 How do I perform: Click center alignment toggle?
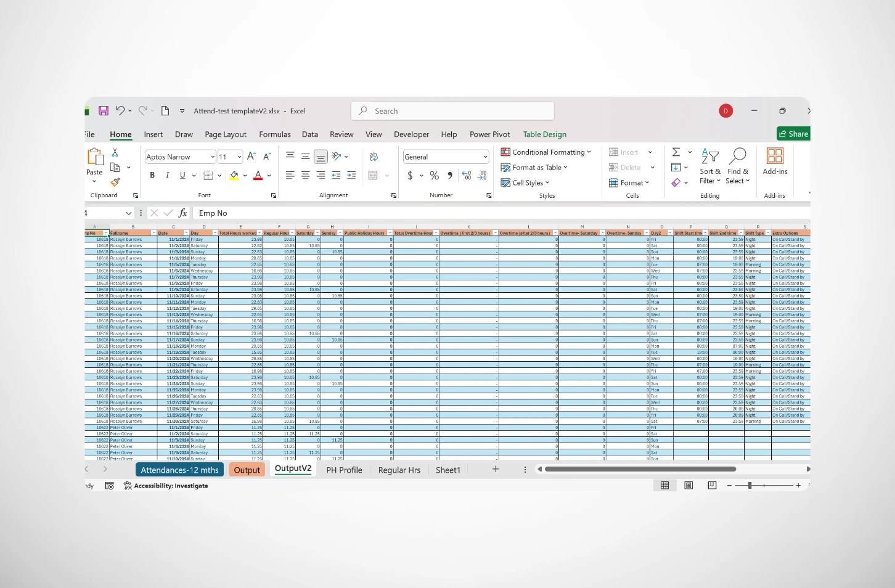(305, 175)
